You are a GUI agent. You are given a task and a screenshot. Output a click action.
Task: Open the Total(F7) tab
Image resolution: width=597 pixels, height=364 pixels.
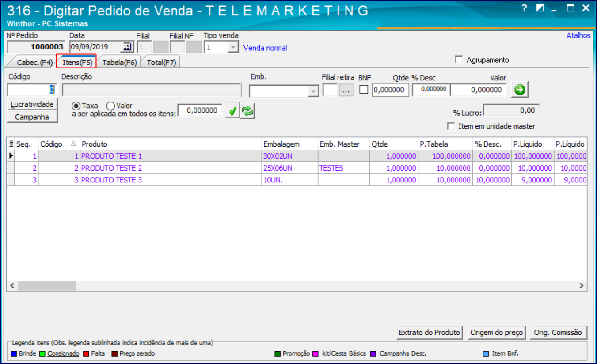point(161,62)
